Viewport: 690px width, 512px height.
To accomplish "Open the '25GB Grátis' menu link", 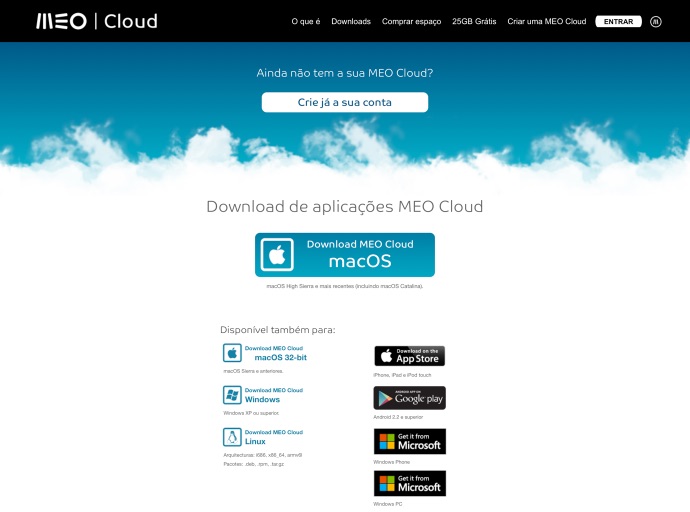I will [474, 21].
